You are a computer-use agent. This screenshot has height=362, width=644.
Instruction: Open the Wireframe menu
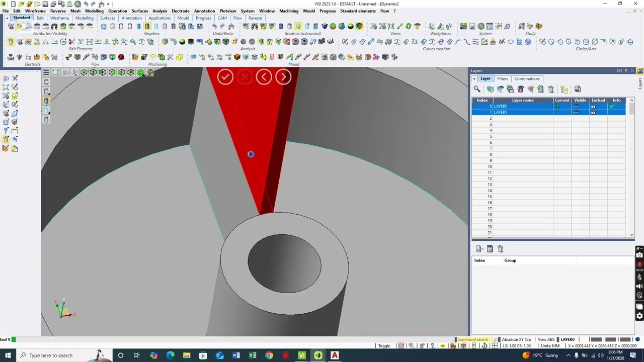(35, 11)
